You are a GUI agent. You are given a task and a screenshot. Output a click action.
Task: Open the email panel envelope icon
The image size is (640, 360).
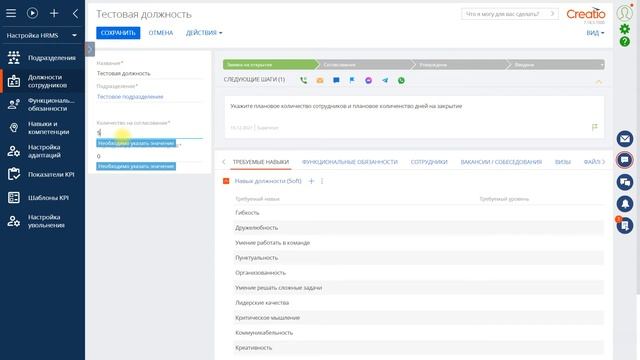click(x=624, y=139)
